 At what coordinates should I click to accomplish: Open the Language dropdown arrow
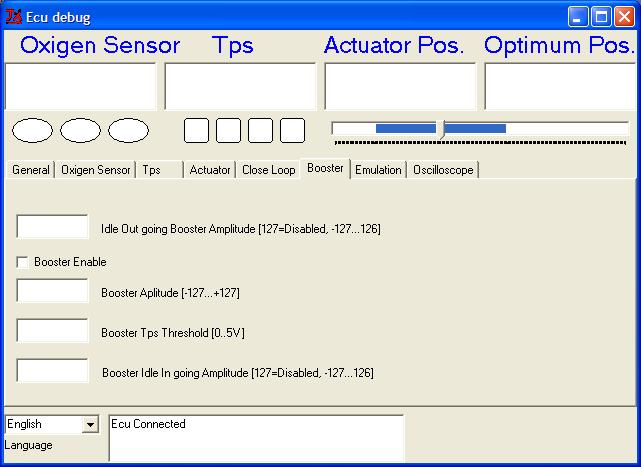click(x=90, y=425)
